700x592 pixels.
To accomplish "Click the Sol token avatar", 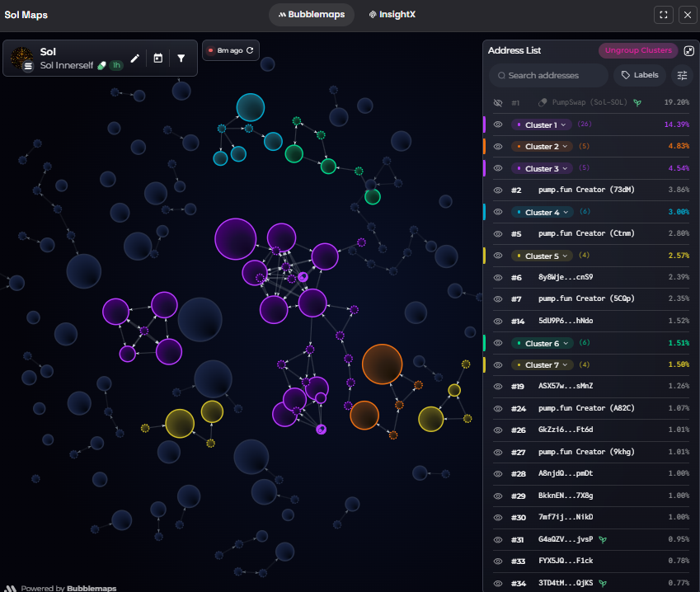I will coord(22,59).
